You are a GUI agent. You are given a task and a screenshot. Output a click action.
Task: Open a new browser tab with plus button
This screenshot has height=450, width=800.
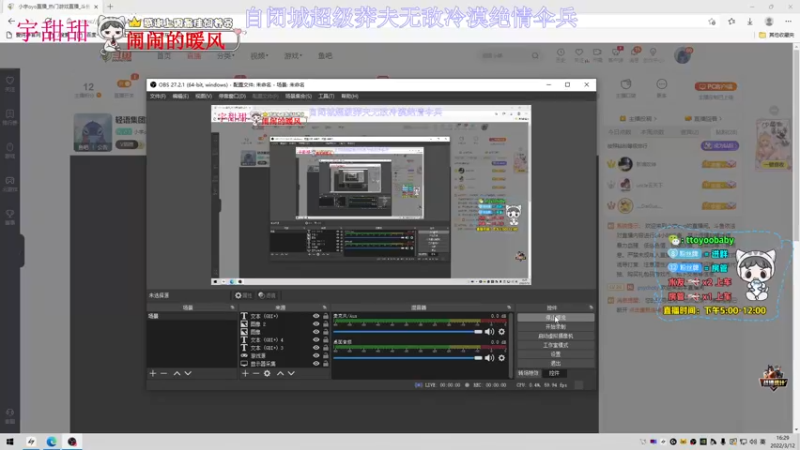point(110,7)
